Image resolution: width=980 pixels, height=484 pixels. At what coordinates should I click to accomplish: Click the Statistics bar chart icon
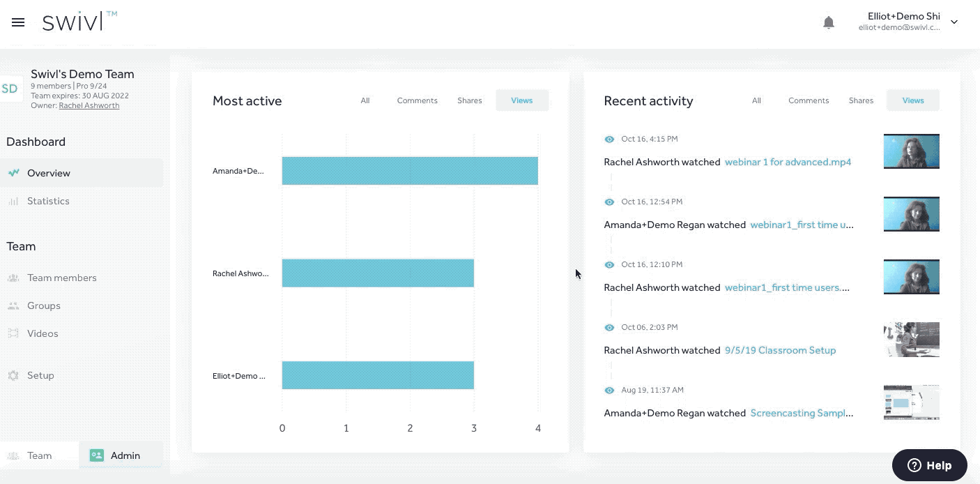(x=13, y=201)
